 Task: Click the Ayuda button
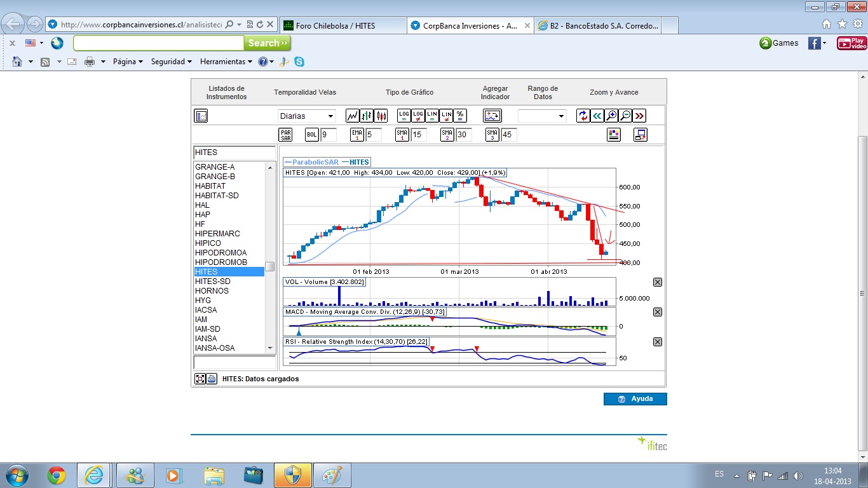click(635, 399)
